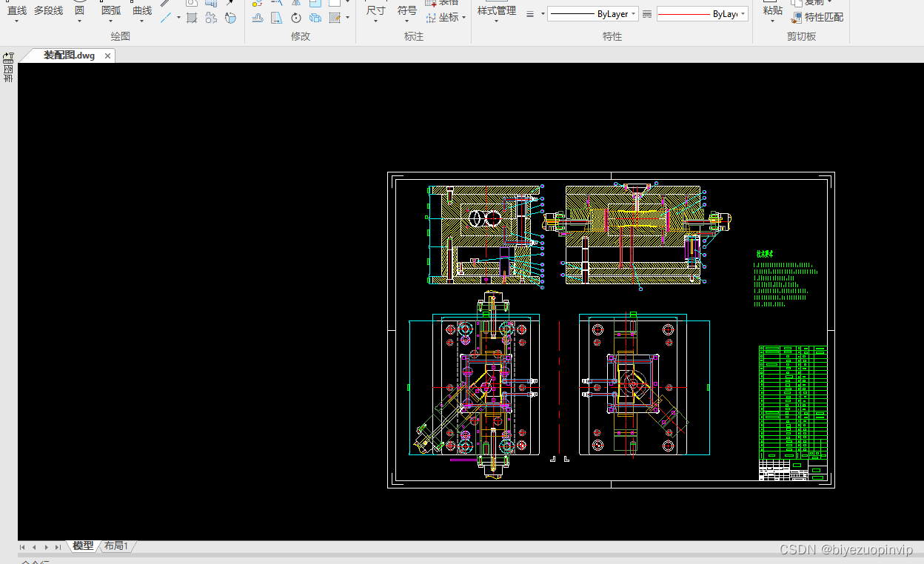Click the stretch tool icon in 修改 panel
The image size is (924, 564).
[276, 18]
